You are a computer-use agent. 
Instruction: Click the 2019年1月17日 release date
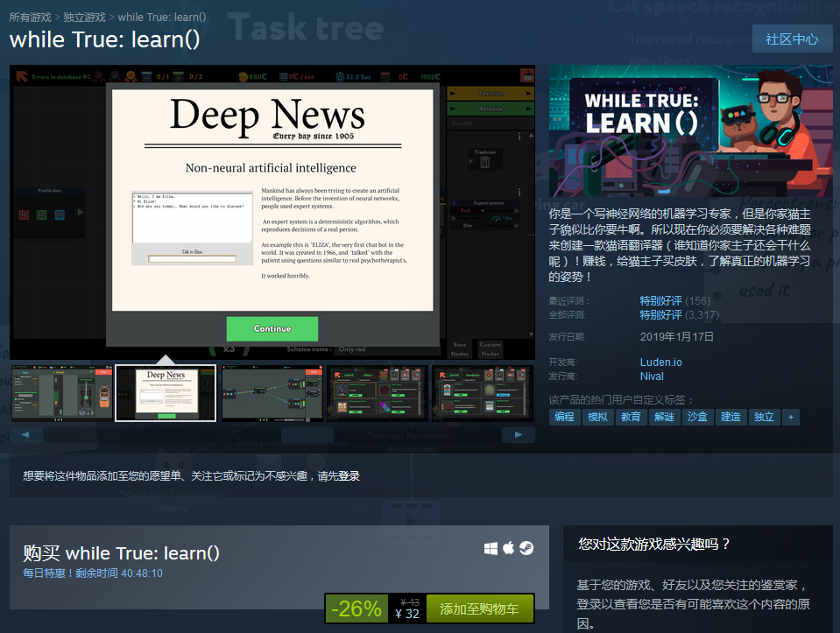676,337
